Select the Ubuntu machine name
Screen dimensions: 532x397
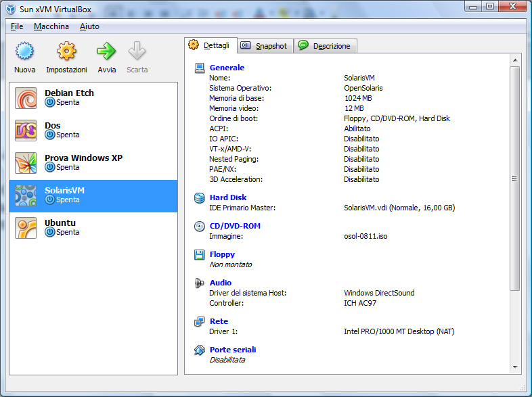point(60,223)
